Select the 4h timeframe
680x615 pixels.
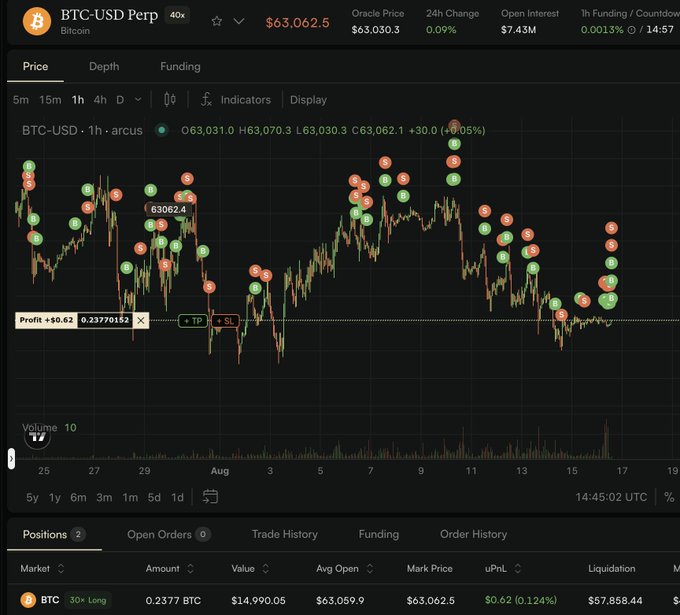100,100
